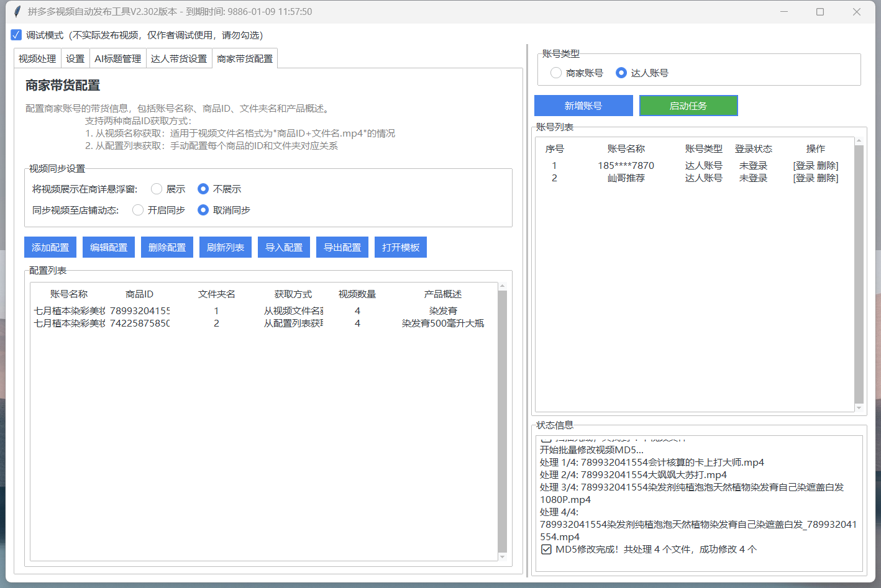Viewport: 881px width, 588px height.
Task: Close the window
Action: (x=857, y=12)
